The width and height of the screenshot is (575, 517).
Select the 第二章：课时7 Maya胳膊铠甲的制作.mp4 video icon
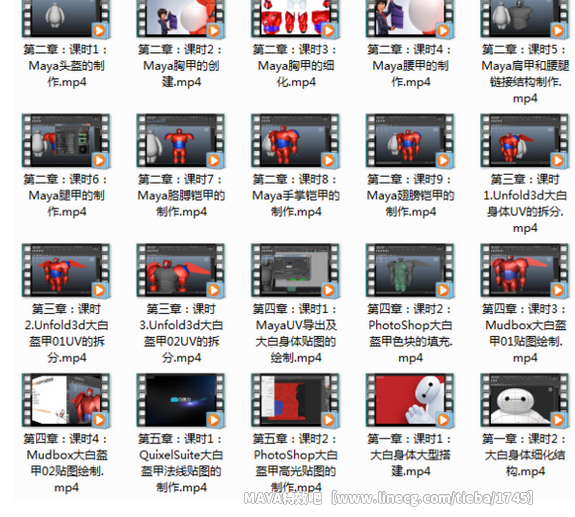click(181, 141)
